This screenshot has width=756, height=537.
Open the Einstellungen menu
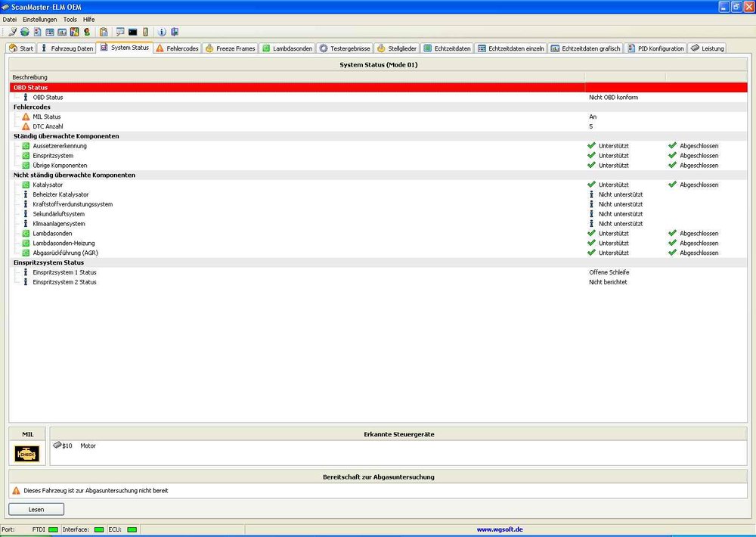(39, 19)
